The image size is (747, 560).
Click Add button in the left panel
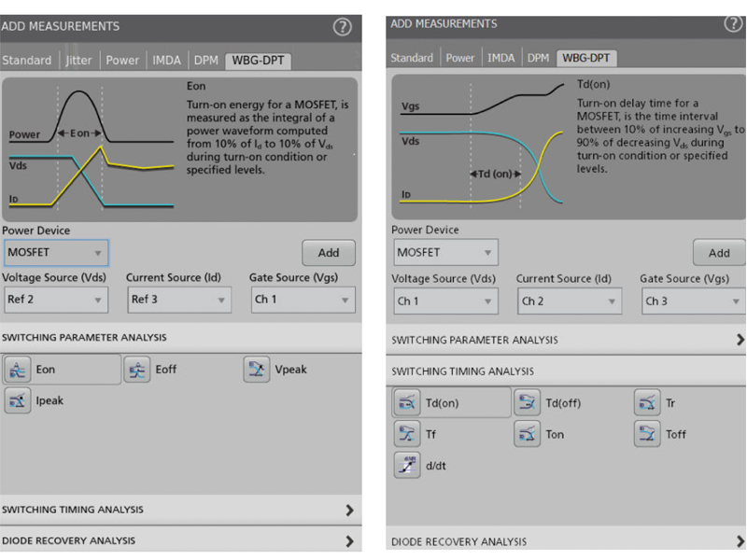[328, 253]
